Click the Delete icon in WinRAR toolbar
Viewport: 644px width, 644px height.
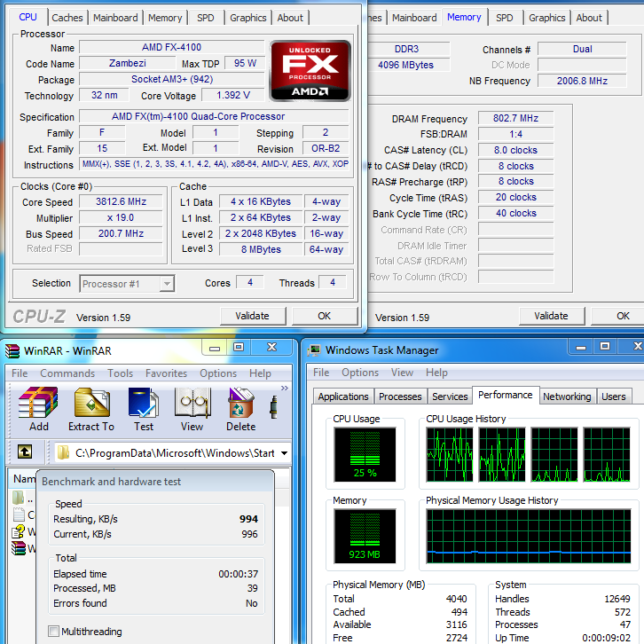point(240,409)
